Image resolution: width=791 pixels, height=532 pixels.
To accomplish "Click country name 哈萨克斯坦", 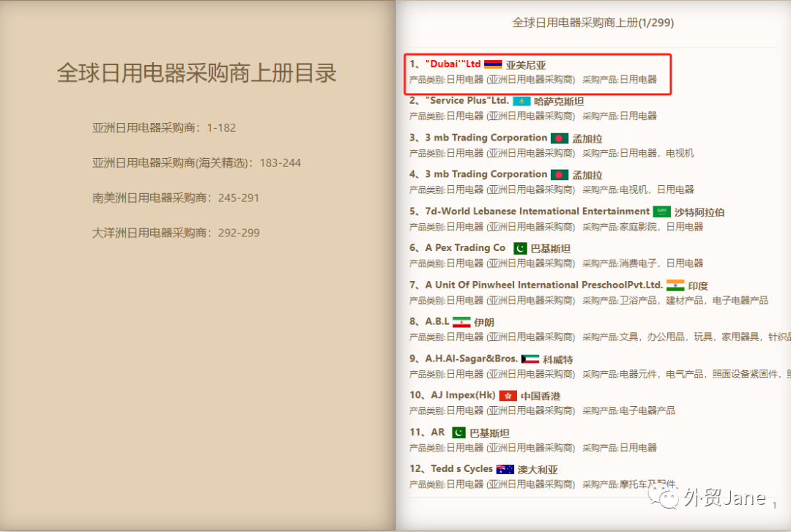I will (x=559, y=102).
